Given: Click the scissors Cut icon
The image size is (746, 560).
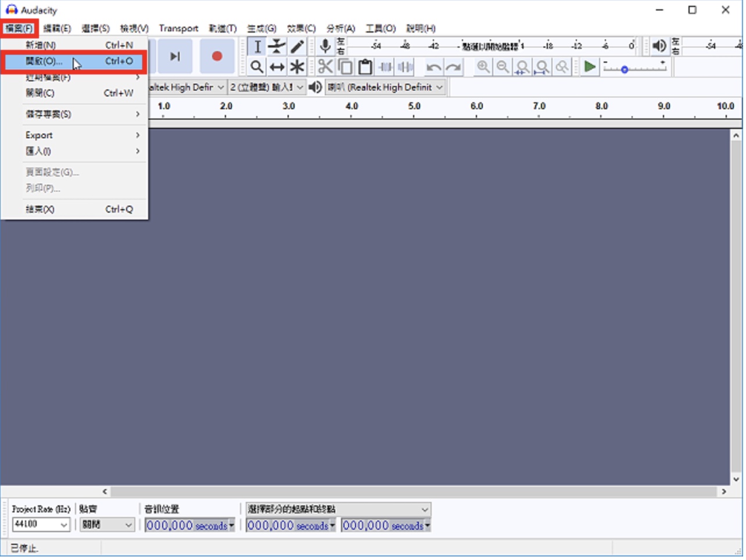Looking at the screenshot, I should [x=325, y=67].
